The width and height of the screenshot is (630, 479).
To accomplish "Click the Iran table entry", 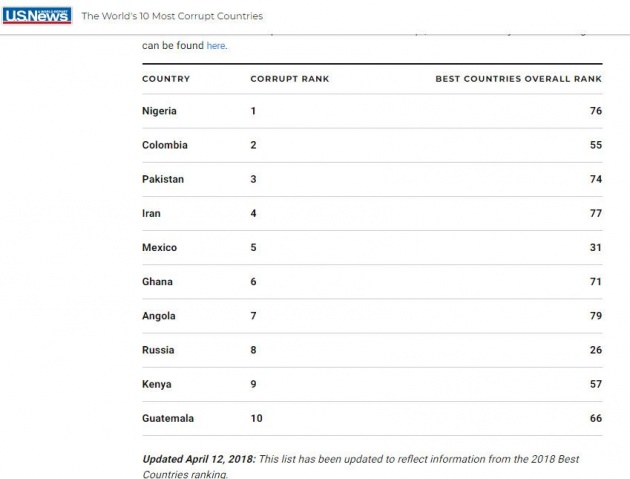I will 151,213.
